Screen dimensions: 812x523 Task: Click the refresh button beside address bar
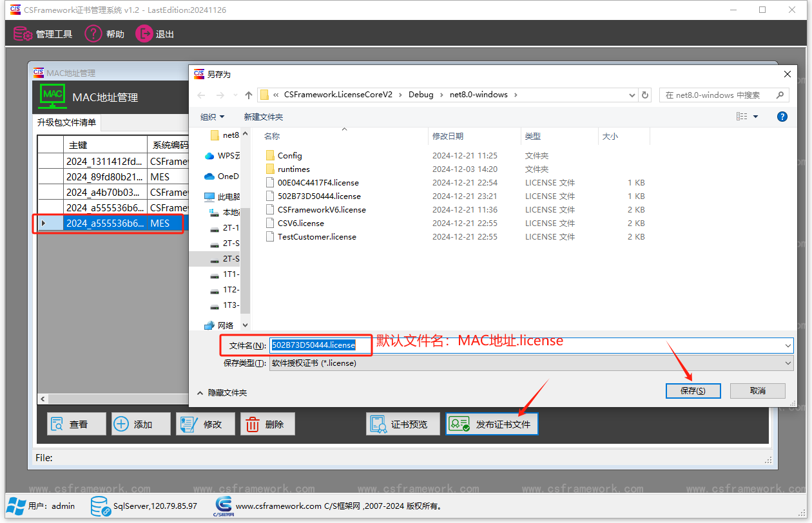pyautogui.click(x=645, y=95)
